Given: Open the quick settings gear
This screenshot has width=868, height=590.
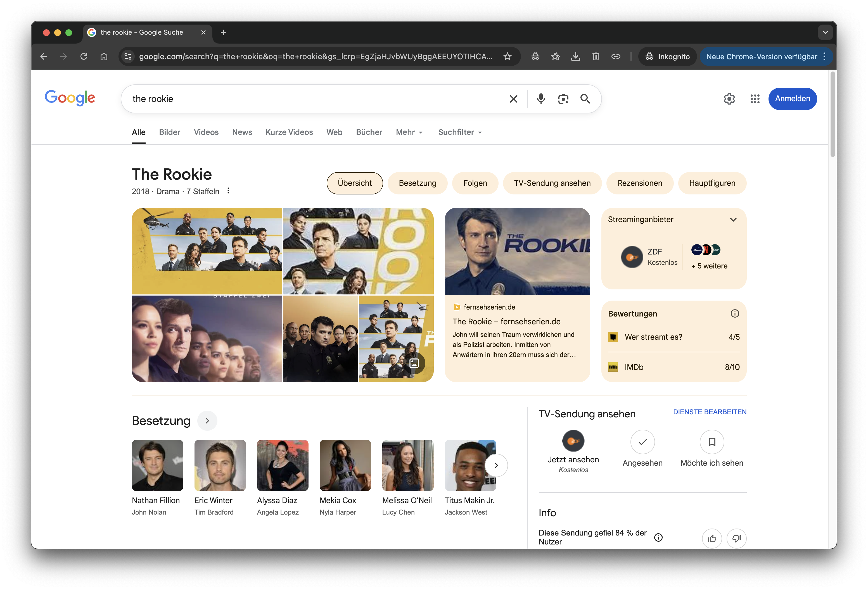Looking at the screenshot, I should [x=729, y=99].
